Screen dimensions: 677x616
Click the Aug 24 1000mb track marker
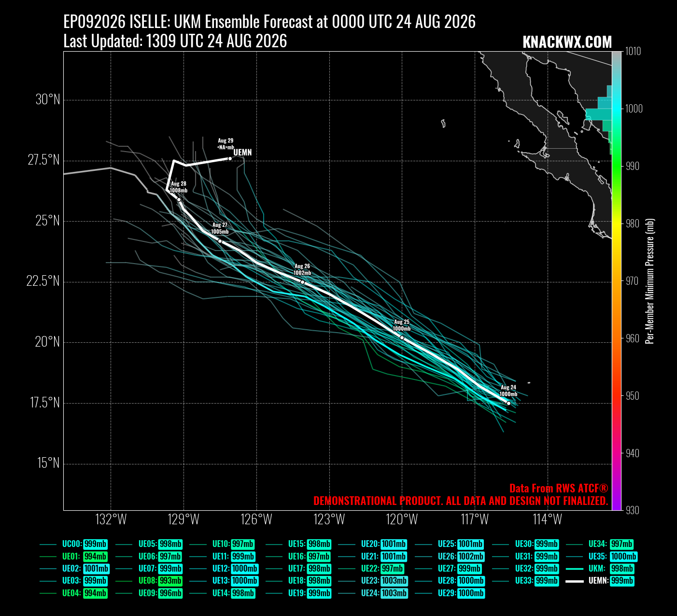pyautogui.click(x=508, y=404)
